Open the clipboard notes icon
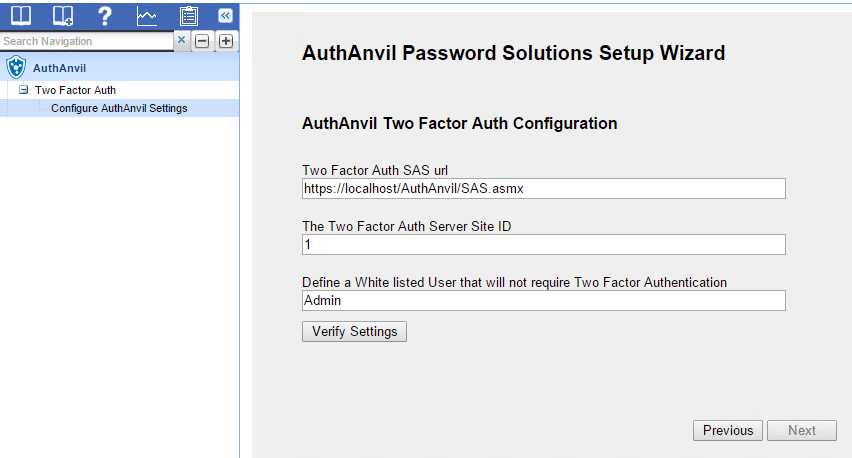 coord(189,16)
